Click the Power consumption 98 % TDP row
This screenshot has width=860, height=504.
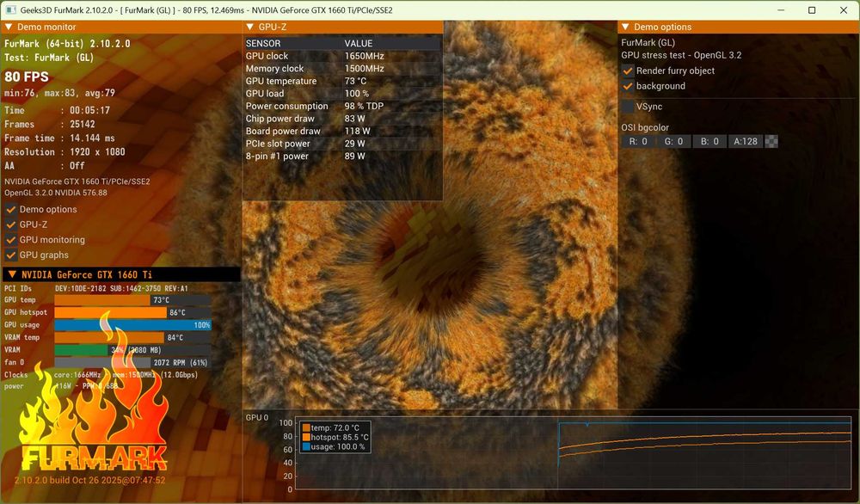[343, 107]
